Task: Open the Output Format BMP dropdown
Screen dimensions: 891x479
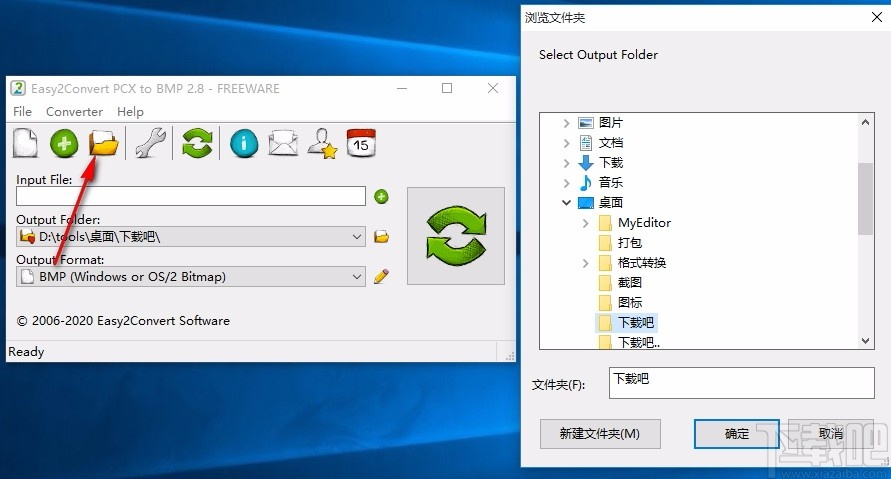Action: pos(191,277)
